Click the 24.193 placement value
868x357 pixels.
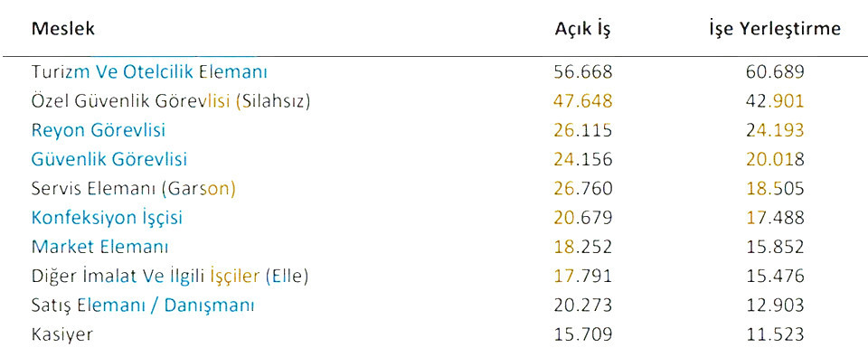pos(775,131)
